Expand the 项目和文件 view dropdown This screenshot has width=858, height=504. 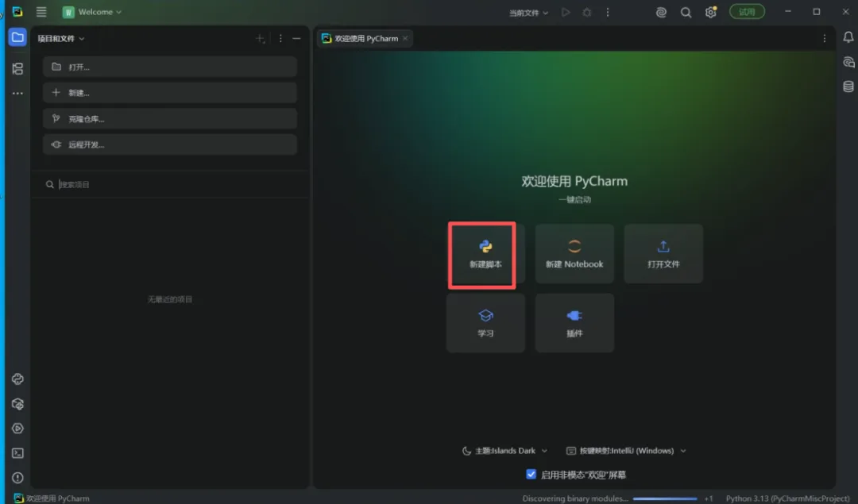pyautogui.click(x=60, y=38)
